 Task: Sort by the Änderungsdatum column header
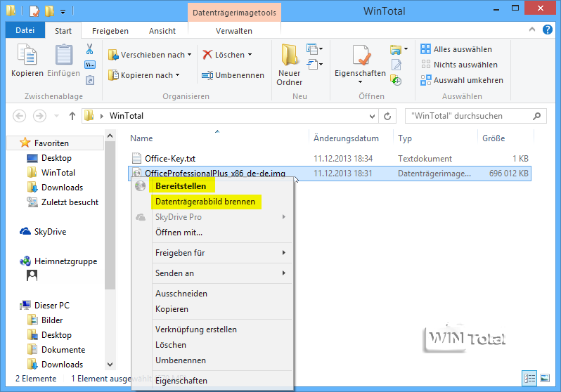pos(346,138)
